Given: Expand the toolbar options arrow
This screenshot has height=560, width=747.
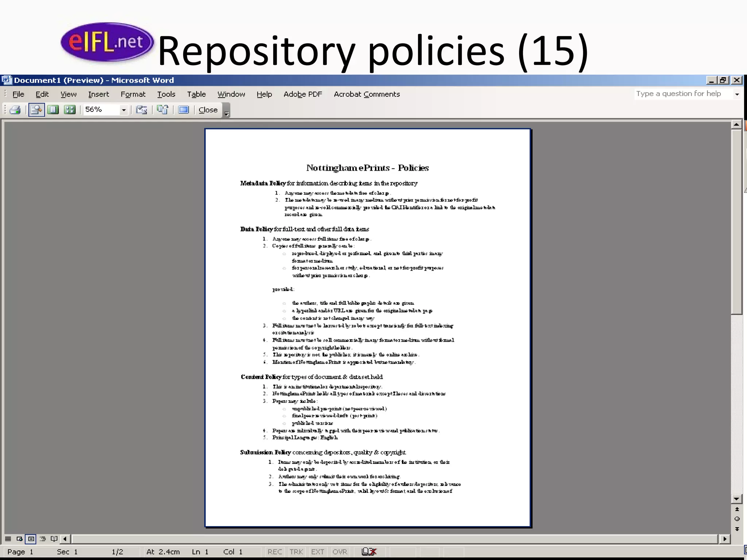Looking at the screenshot, I should pos(226,110).
